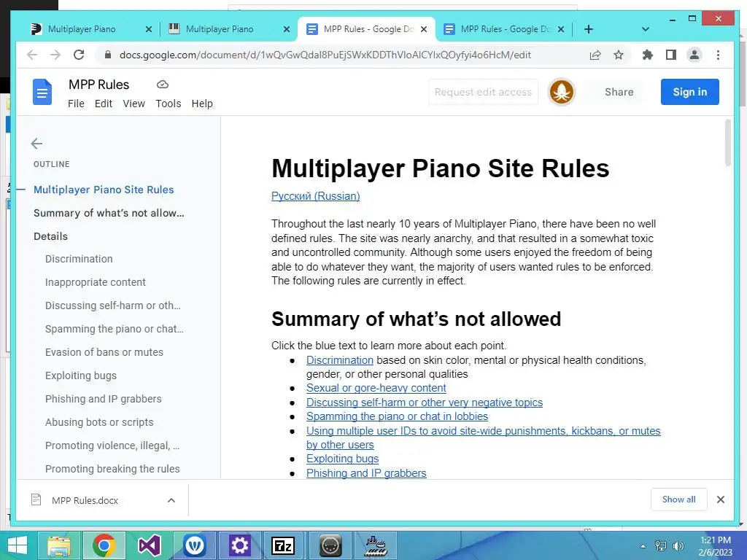Image resolution: width=747 pixels, height=560 pixels.
Task: Open Chrome three-dot menu
Action: [718, 55]
